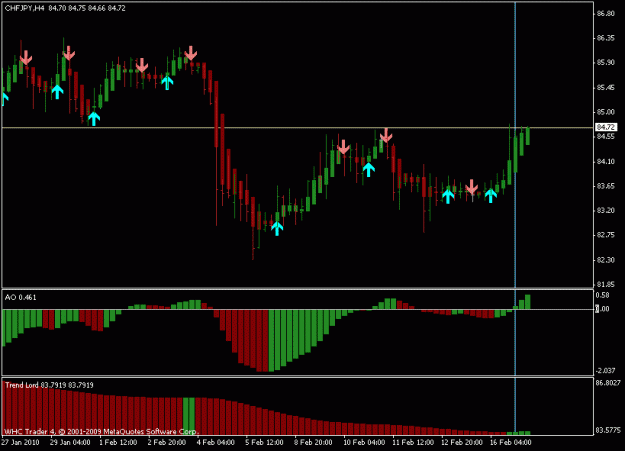Click the Trend Lord 83.7919 indicator label
The height and width of the screenshot is (451, 625).
[x=49, y=385]
